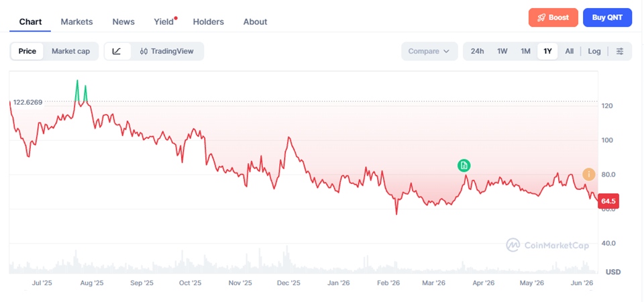Click the Jul '25 axis label
The width and height of the screenshot is (644, 302).
click(42, 283)
